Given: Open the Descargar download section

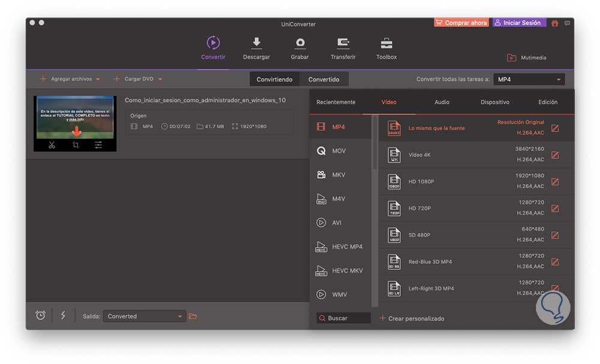Looking at the screenshot, I should (256, 48).
